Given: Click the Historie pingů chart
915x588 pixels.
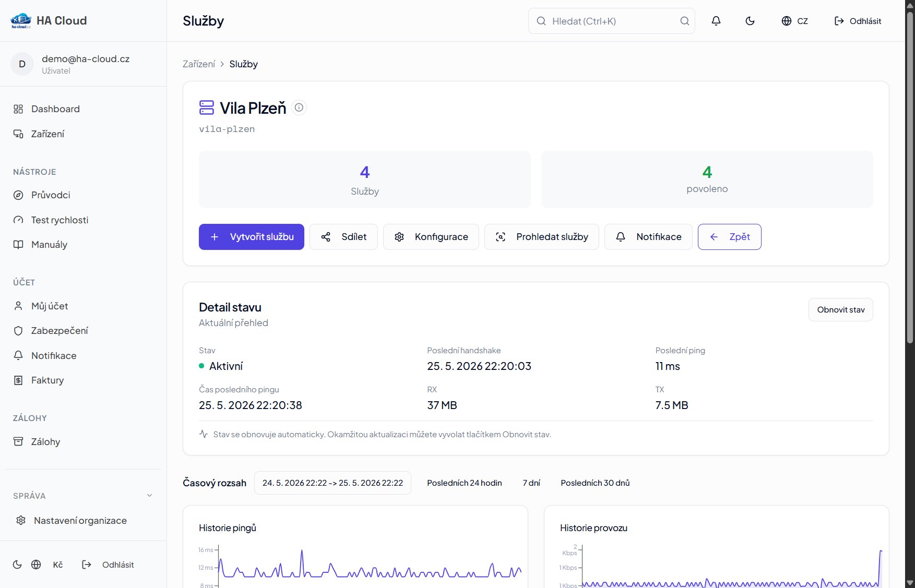Looking at the screenshot, I should (360, 566).
